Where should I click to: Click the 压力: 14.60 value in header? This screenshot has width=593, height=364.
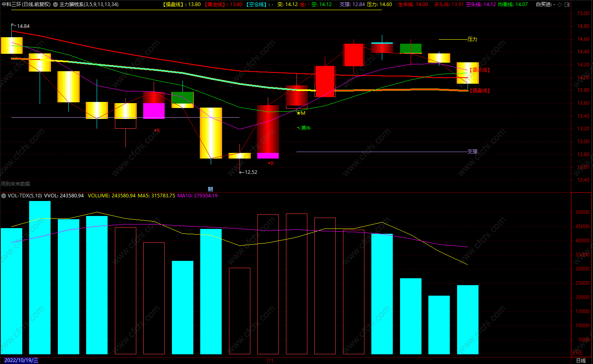coord(379,4)
